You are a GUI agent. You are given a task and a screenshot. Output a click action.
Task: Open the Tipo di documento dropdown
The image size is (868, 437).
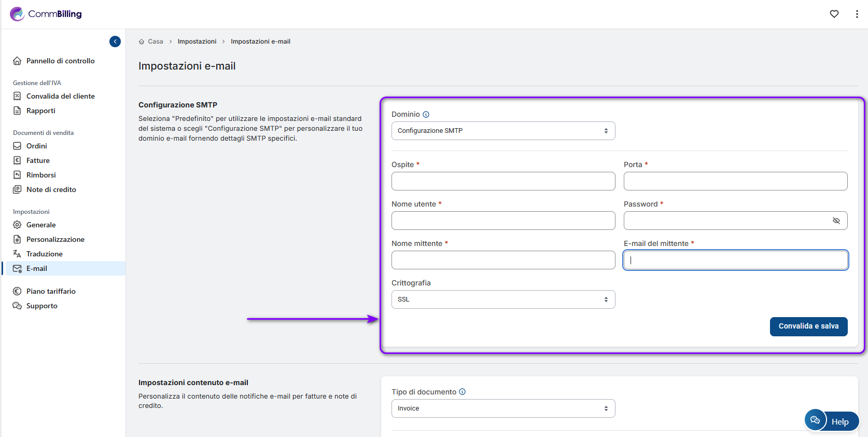503,408
